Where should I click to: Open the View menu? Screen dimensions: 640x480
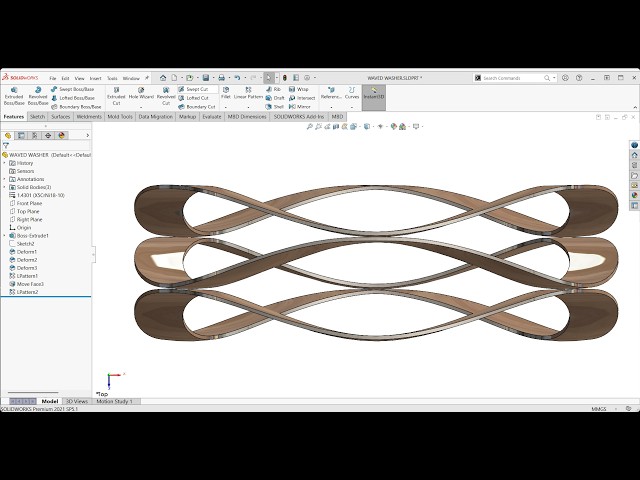pyautogui.click(x=79, y=78)
